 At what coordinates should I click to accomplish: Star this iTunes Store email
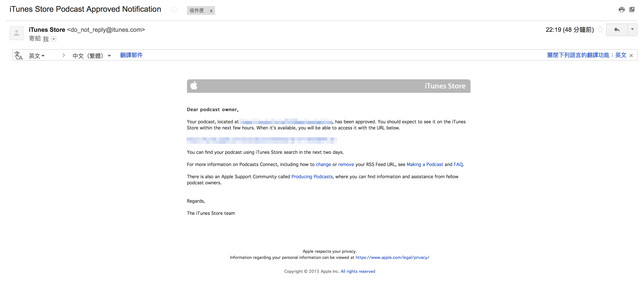[600, 30]
